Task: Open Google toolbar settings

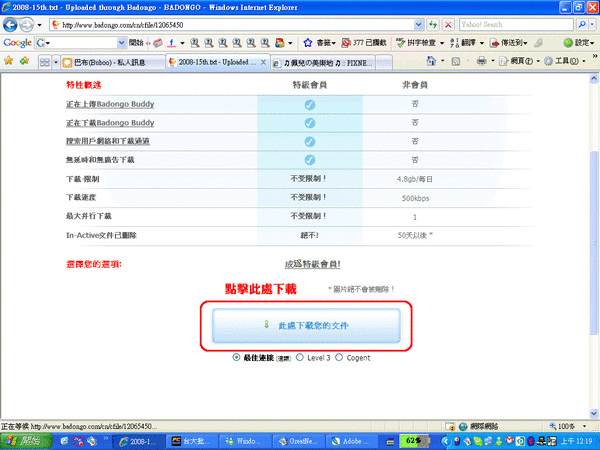Action: (x=579, y=42)
